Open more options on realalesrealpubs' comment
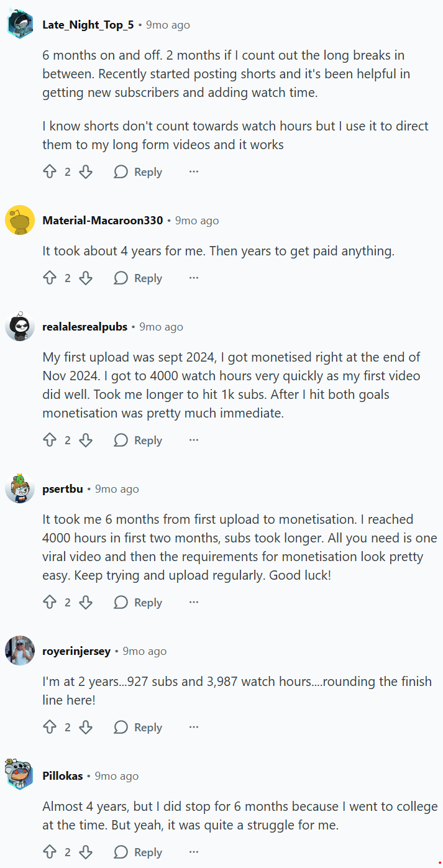The width and height of the screenshot is (443, 868). 194,441
